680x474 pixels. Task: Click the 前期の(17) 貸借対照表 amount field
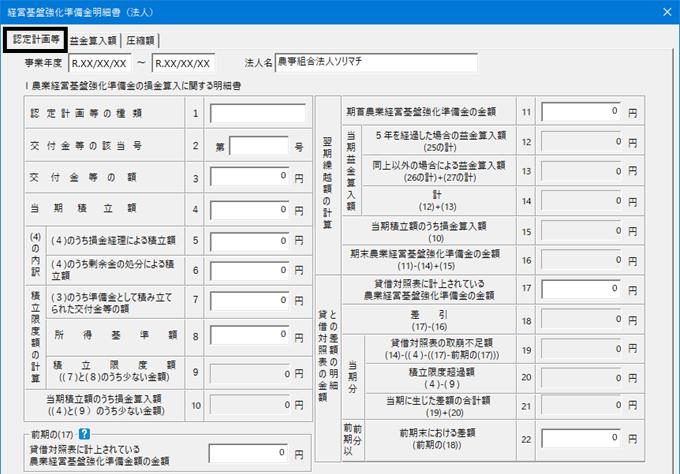(248, 453)
